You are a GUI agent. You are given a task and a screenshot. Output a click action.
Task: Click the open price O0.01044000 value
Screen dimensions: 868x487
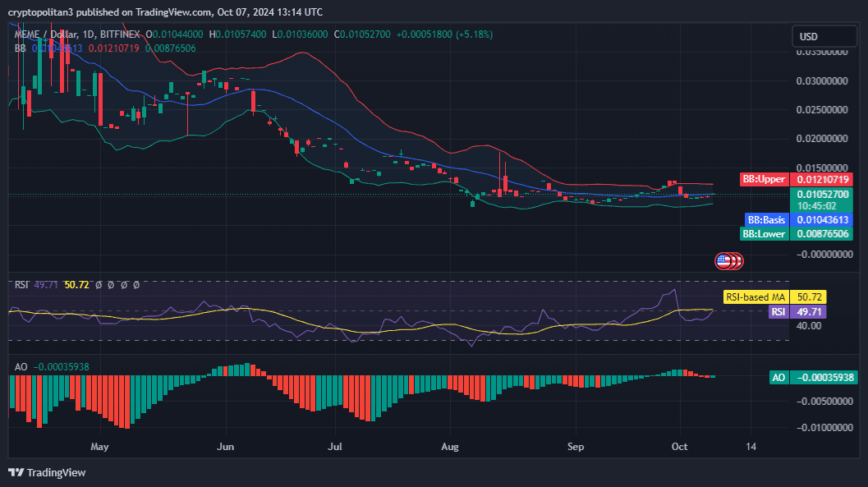tap(174, 34)
